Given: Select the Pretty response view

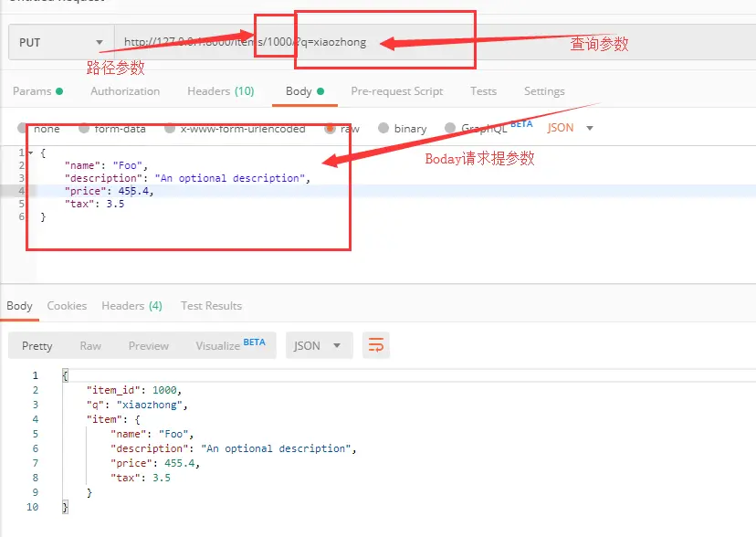Looking at the screenshot, I should [37, 345].
